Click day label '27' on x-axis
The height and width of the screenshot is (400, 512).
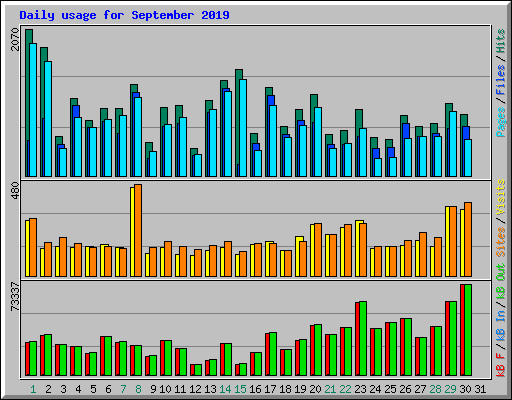click(420, 389)
